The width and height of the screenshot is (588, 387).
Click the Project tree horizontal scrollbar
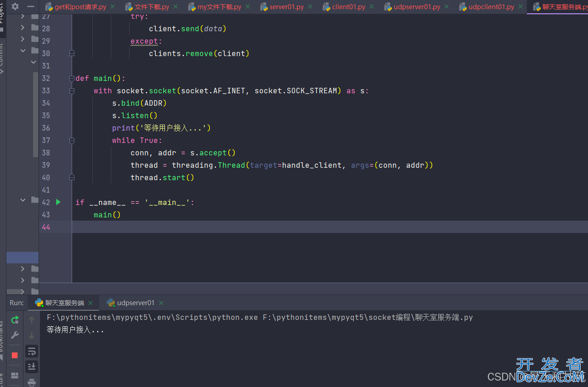(15, 291)
